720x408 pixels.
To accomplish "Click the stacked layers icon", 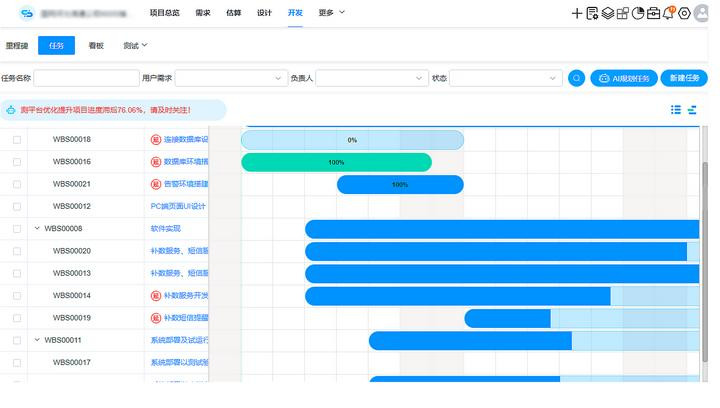I will click(607, 13).
